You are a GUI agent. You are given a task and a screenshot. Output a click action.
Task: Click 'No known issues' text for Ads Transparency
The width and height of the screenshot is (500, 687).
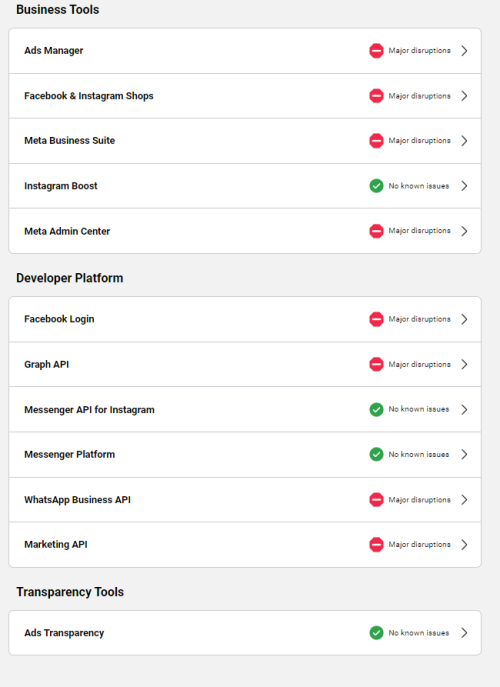tap(419, 633)
